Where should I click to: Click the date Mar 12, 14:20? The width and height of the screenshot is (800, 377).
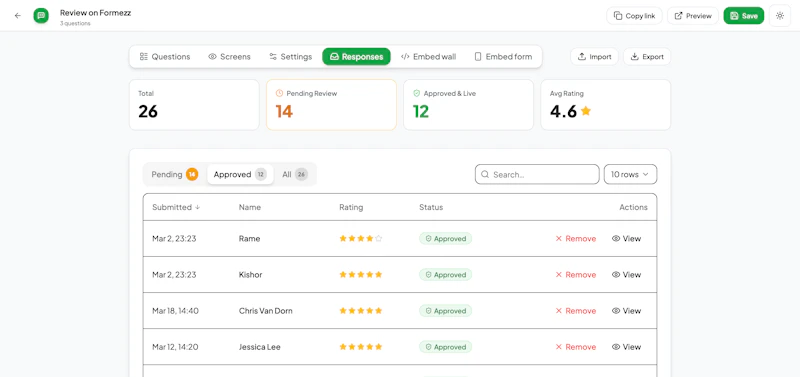[175, 347]
